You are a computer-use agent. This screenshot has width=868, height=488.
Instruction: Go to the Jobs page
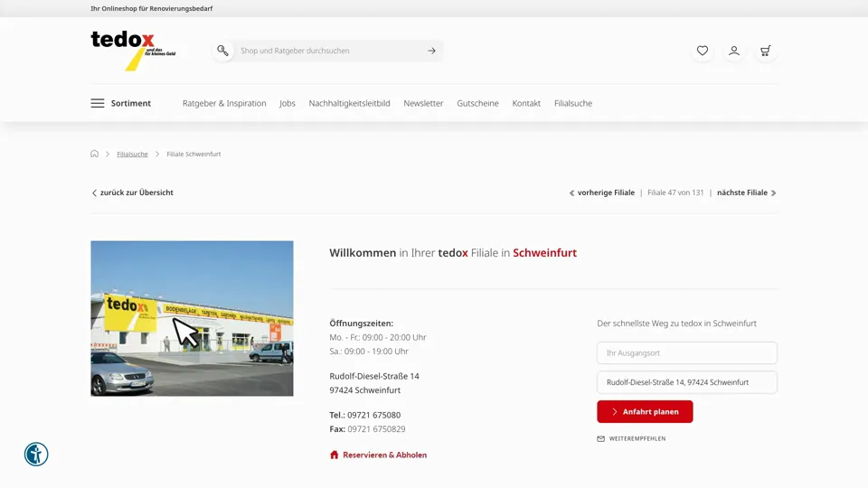pos(288,103)
